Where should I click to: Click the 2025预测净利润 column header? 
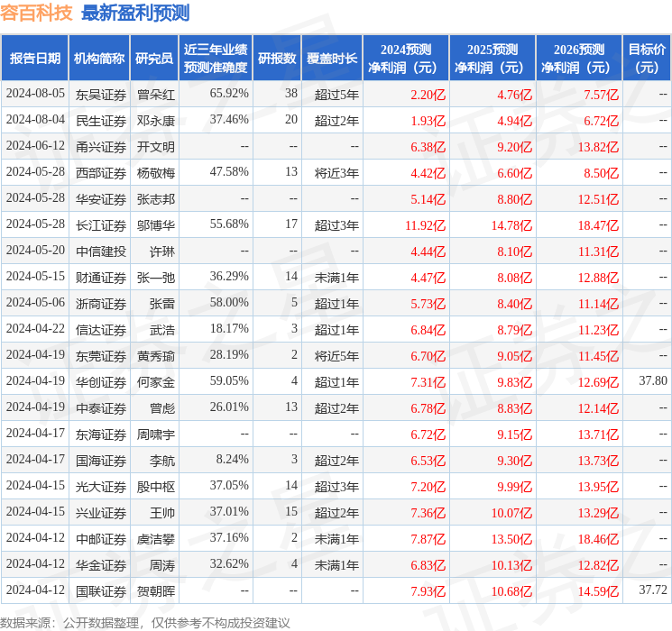click(x=492, y=58)
